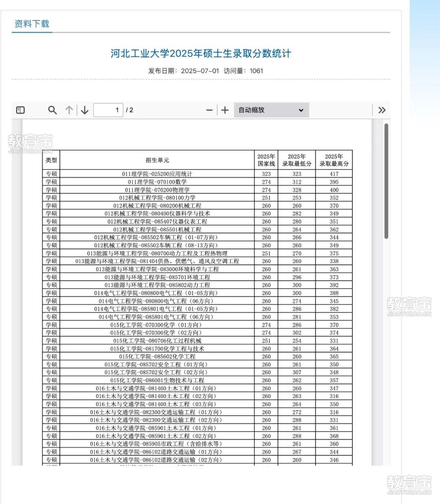Click row 086102道路交通运输（01方向）
The height and width of the screenshot is (504, 440).
[197, 452]
